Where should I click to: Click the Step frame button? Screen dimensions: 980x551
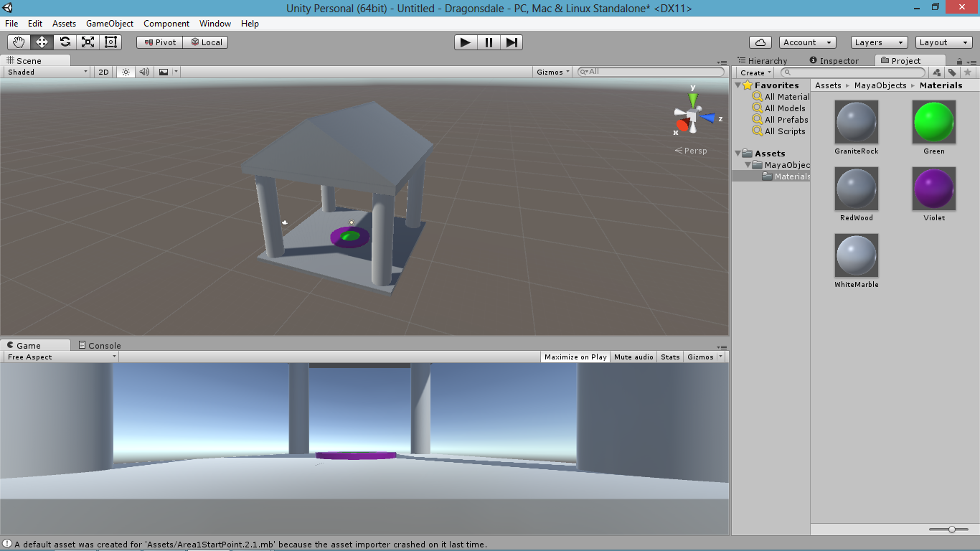[x=512, y=42]
